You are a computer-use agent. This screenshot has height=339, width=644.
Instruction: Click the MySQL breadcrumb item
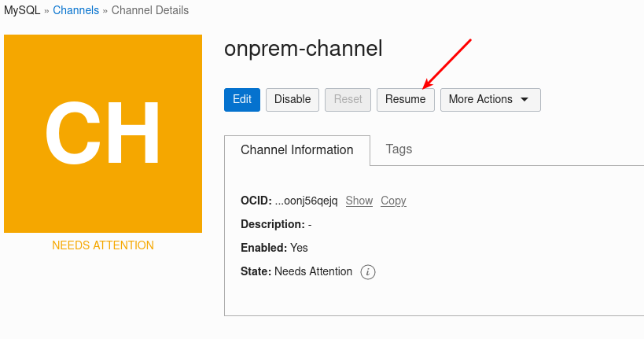coord(22,10)
